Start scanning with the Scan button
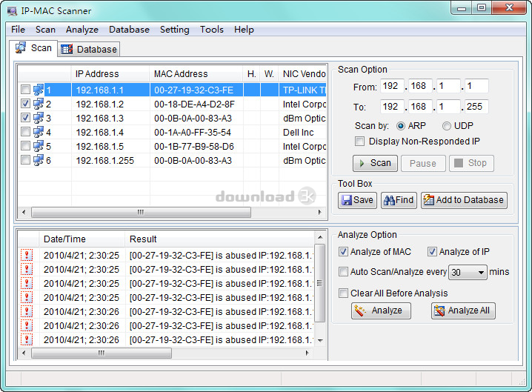This screenshot has height=392, width=532. (375, 163)
